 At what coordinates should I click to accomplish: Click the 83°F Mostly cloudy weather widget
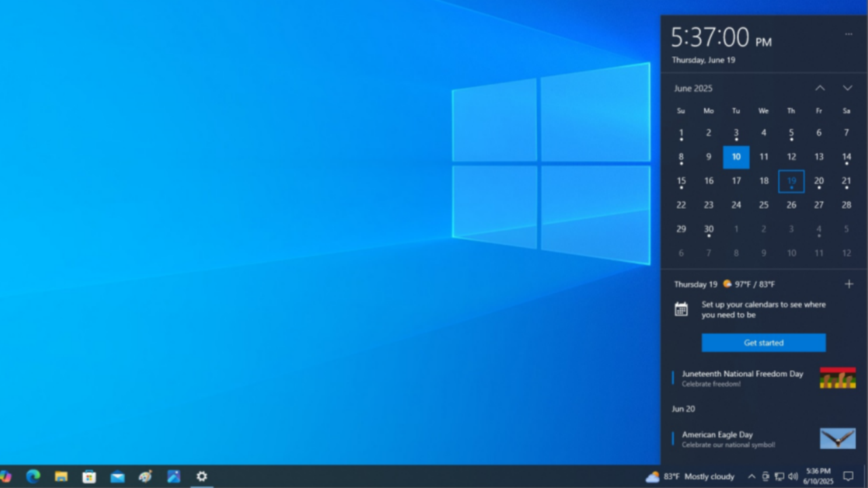pyautogui.click(x=690, y=476)
